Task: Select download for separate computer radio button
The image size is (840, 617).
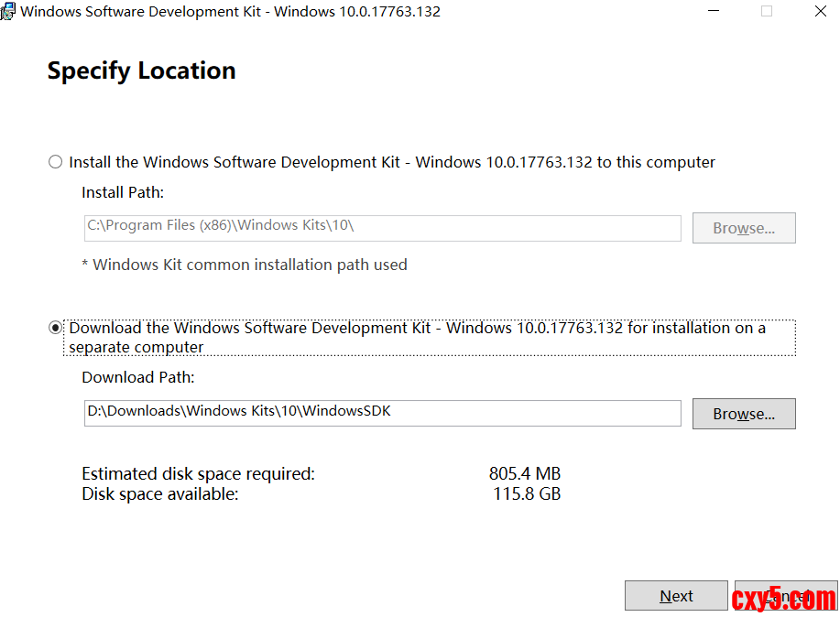Action: (56, 328)
